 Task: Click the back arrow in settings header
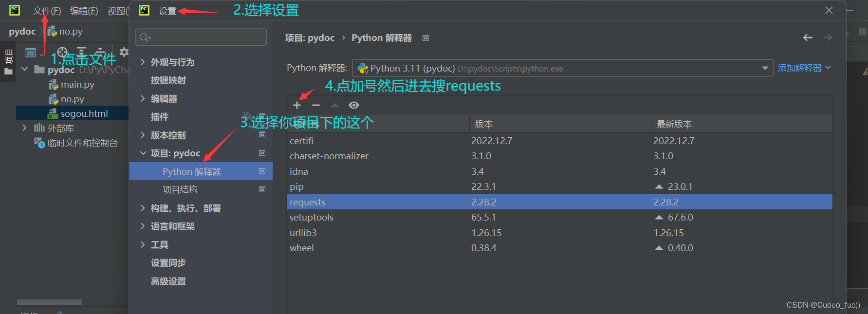(808, 37)
